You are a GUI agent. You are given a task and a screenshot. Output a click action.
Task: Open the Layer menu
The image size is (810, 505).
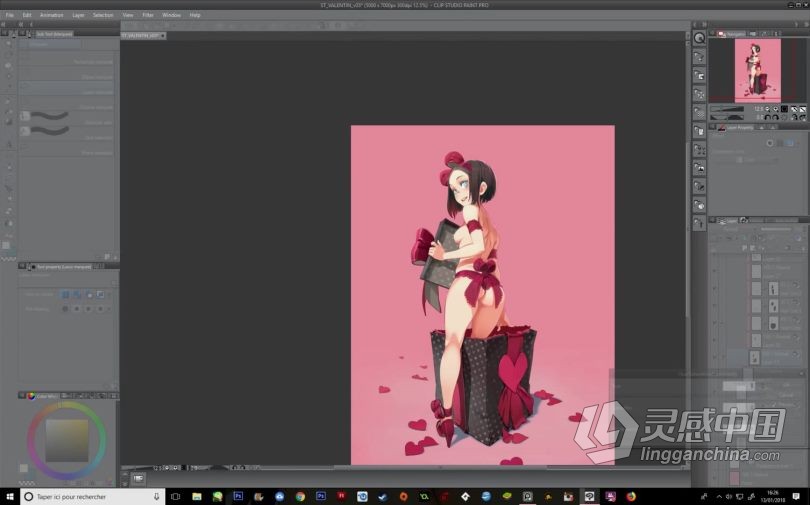point(78,15)
